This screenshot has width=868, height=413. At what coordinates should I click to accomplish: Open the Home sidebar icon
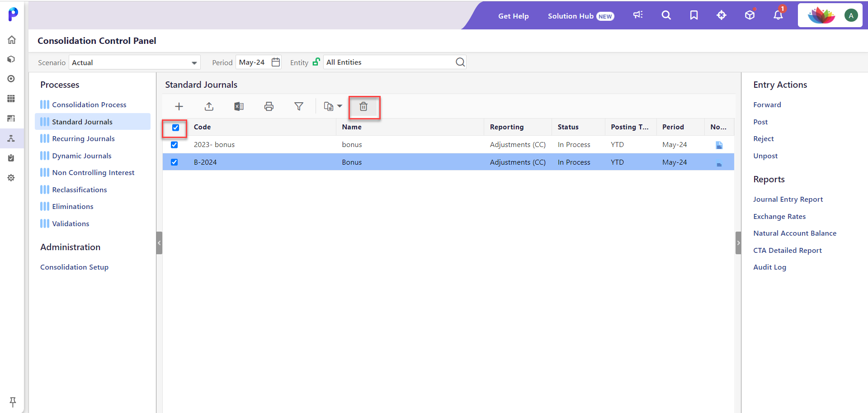point(12,40)
